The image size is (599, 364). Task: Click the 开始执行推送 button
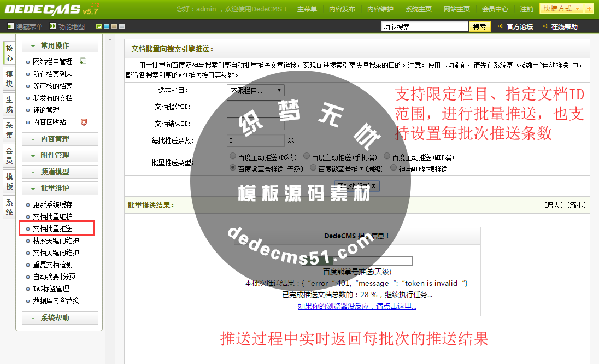click(357, 185)
